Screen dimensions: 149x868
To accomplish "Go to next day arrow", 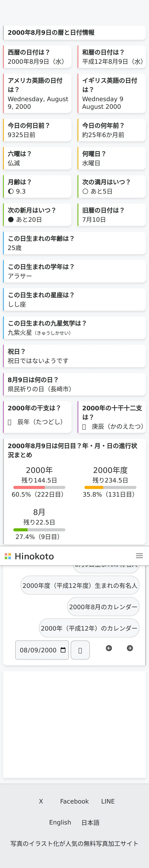I will coord(130,648).
